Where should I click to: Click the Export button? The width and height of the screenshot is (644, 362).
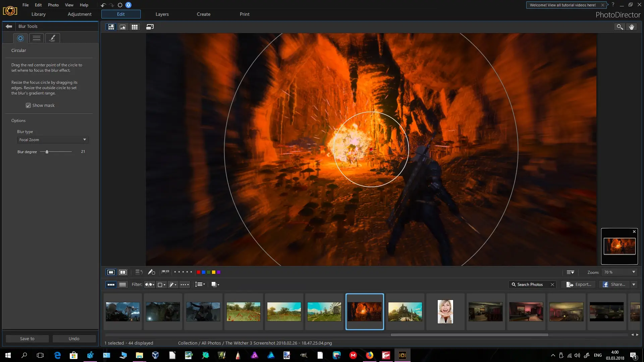point(579,285)
